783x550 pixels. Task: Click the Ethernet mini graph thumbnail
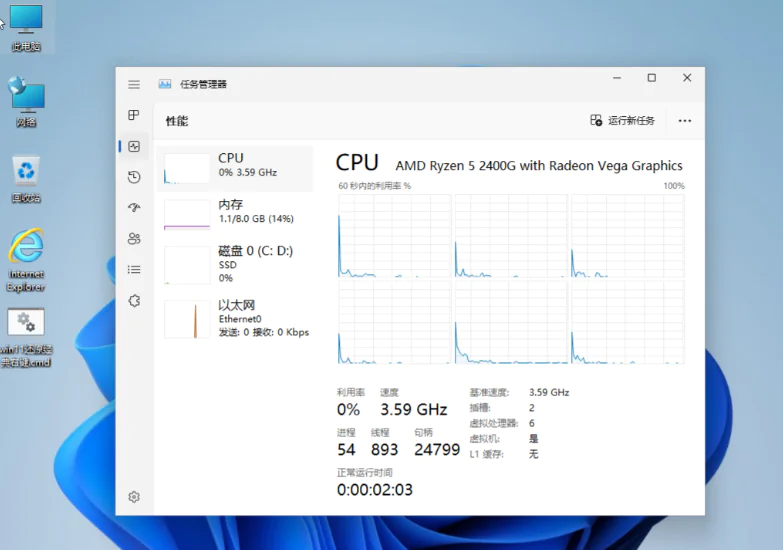187,319
